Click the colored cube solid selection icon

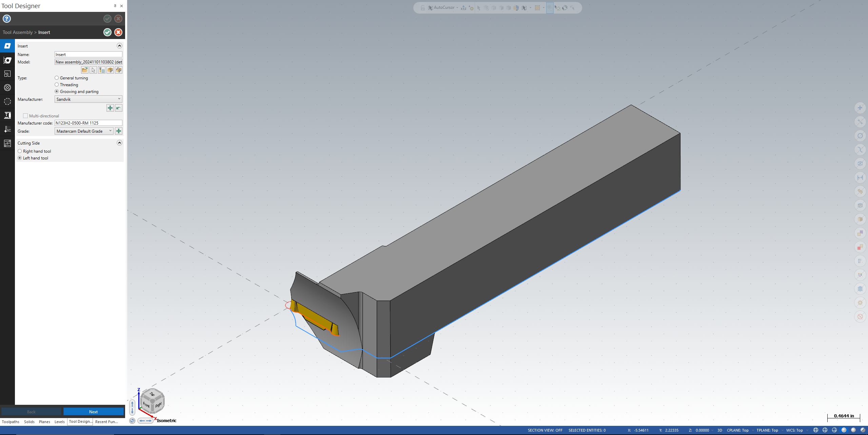point(516,8)
